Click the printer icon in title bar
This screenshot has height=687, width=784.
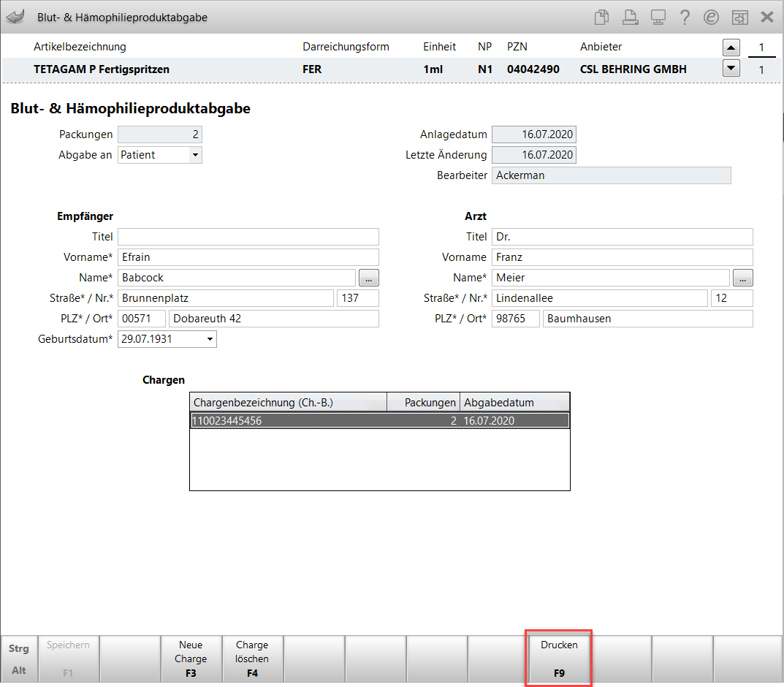[x=630, y=17]
